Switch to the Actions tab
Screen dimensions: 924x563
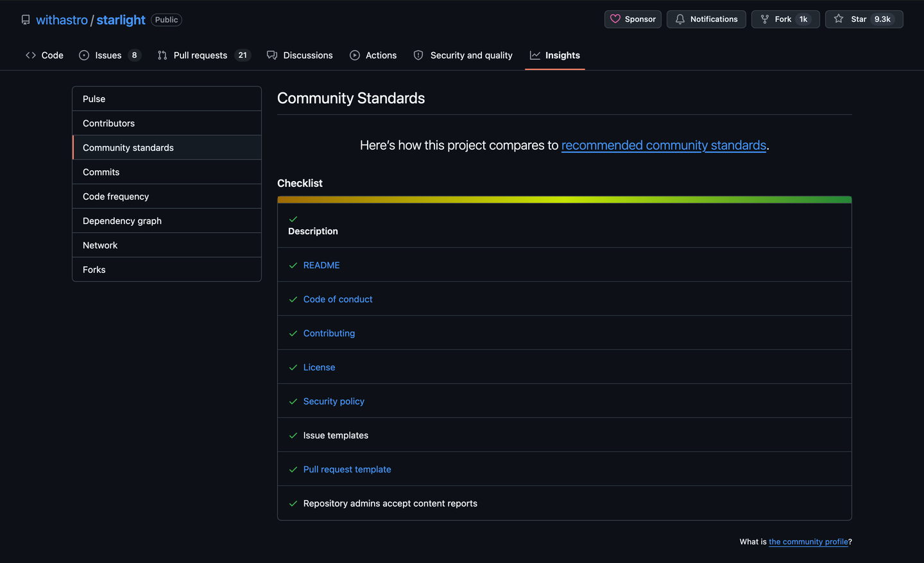pyautogui.click(x=373, y=55)
